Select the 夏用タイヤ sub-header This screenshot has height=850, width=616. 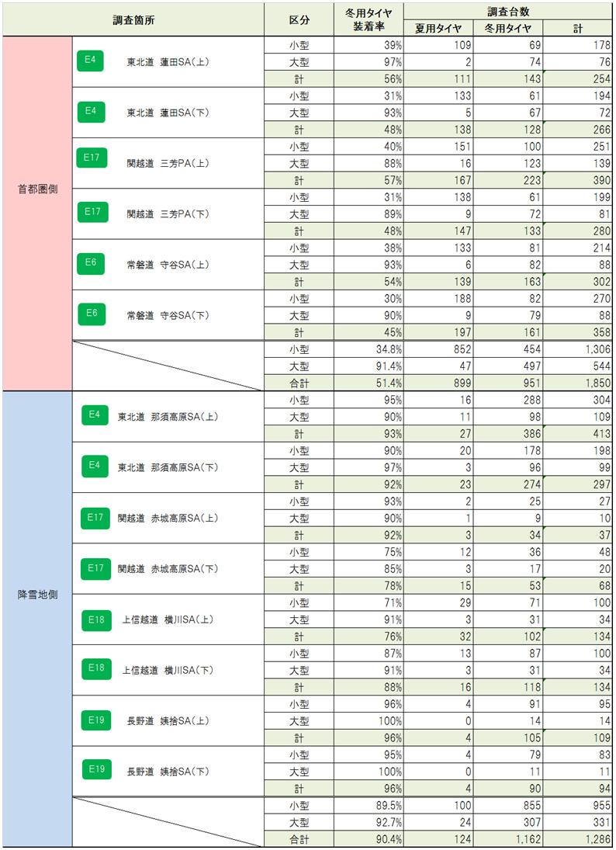click(x=438, y=28)
